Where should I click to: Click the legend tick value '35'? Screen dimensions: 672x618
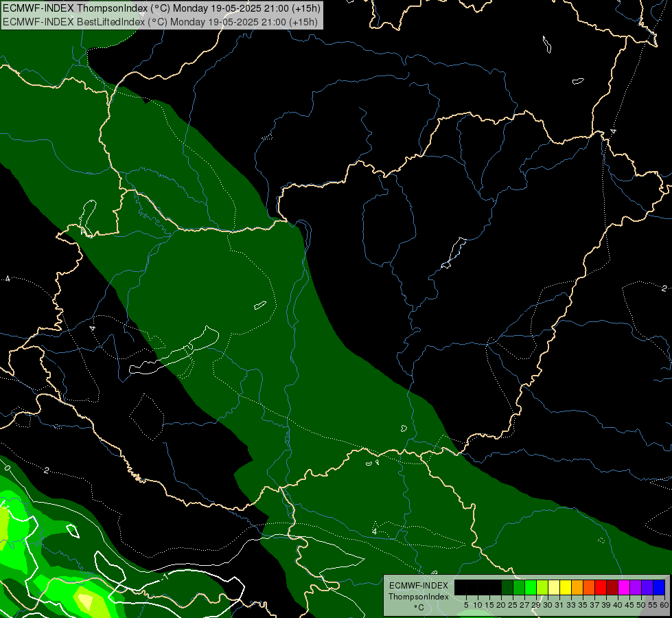point(583,605)
